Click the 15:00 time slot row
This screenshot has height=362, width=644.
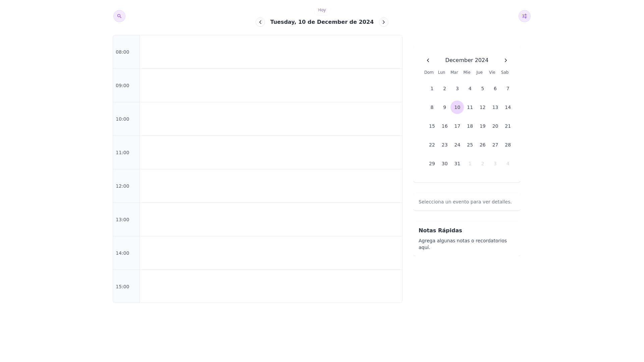271,287
